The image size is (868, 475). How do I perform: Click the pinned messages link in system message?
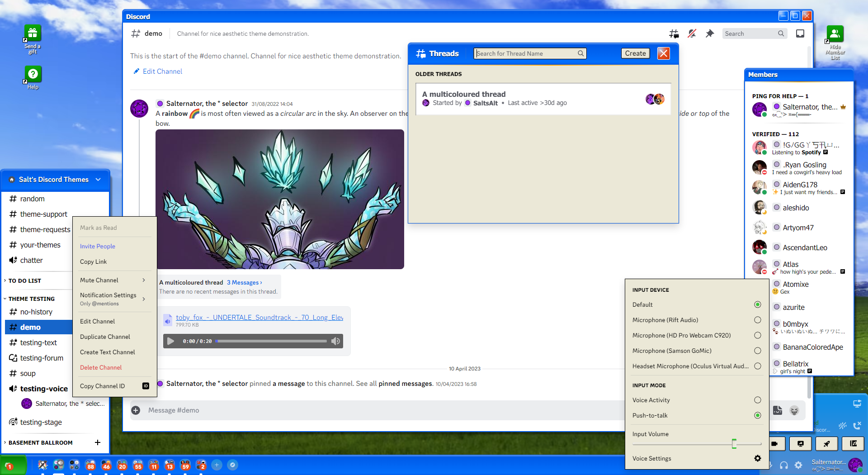point(406,384)
